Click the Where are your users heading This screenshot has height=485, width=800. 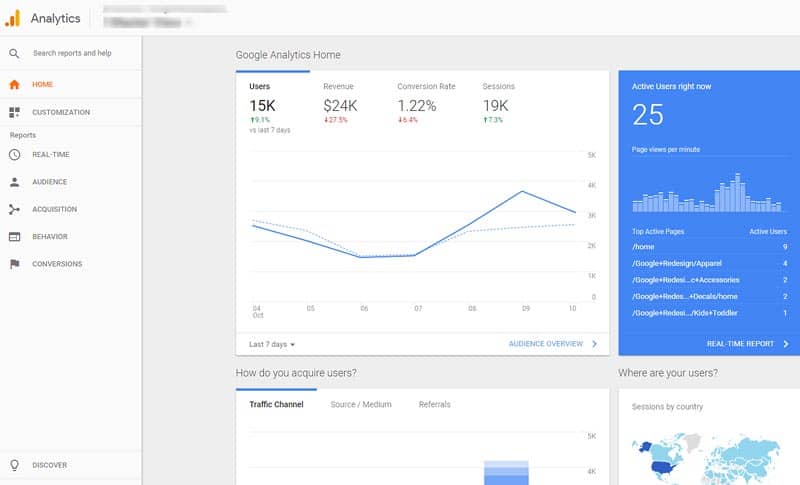click(668, 373)
